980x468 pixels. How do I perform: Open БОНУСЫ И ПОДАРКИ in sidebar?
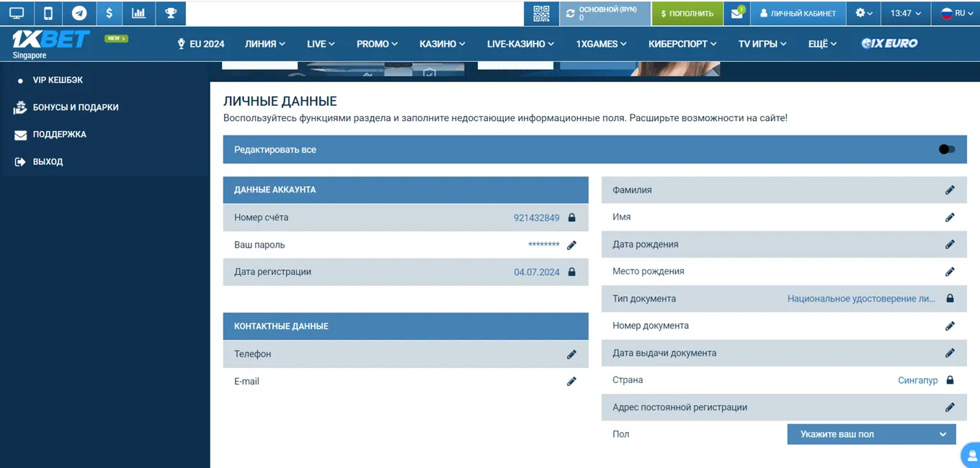coord(75,107)
